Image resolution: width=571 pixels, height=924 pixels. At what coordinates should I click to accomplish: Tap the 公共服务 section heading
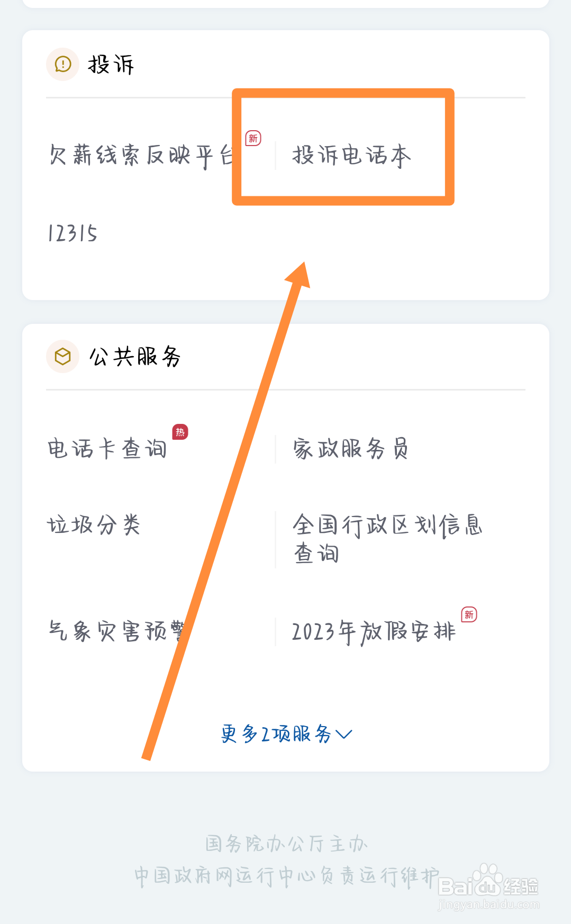[x=135, y=357]
